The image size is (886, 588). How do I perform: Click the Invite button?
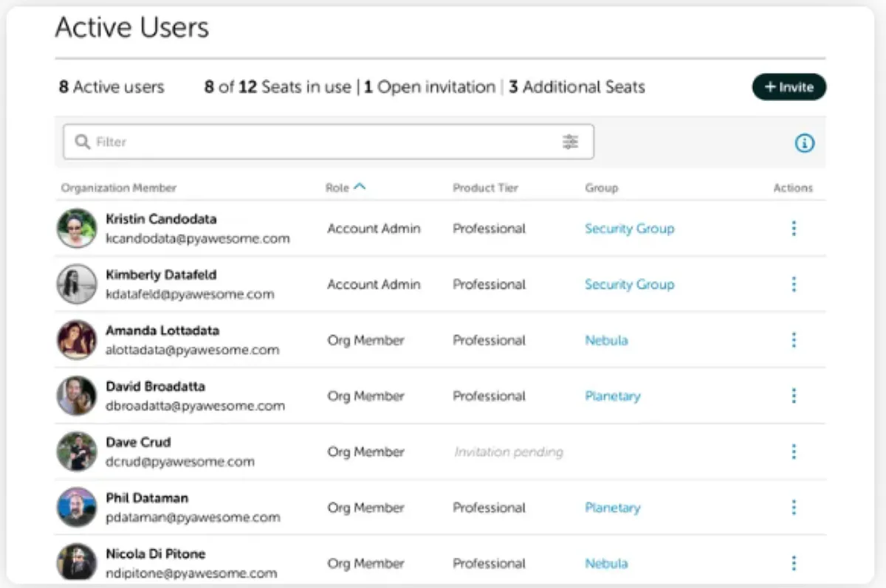(789, 87)
